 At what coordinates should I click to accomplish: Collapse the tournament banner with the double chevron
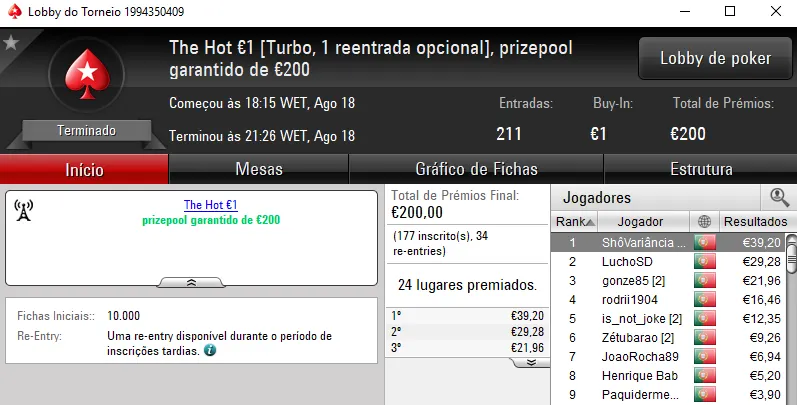tap(190, 283)
